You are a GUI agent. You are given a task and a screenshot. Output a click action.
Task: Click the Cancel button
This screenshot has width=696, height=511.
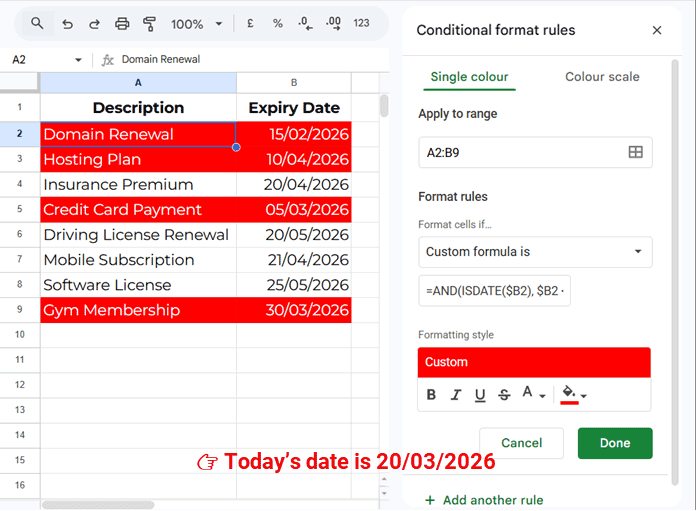[522, 443]
